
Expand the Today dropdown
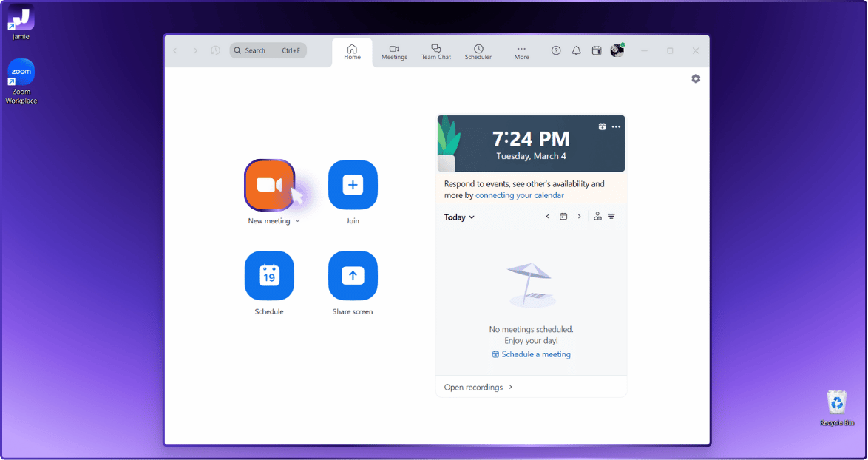(x=459, y=217)
